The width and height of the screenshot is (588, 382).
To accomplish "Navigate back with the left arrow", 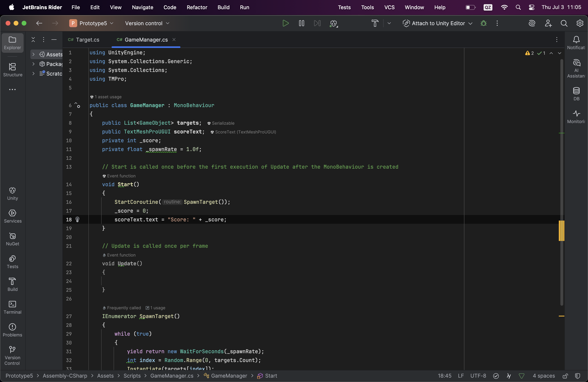I will pyautogui.click(x=39, y=23).
